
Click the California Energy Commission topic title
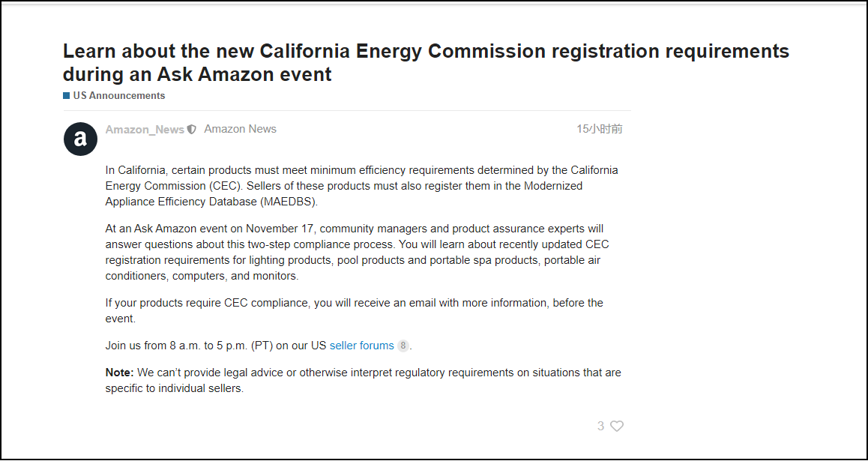(426, 62)
